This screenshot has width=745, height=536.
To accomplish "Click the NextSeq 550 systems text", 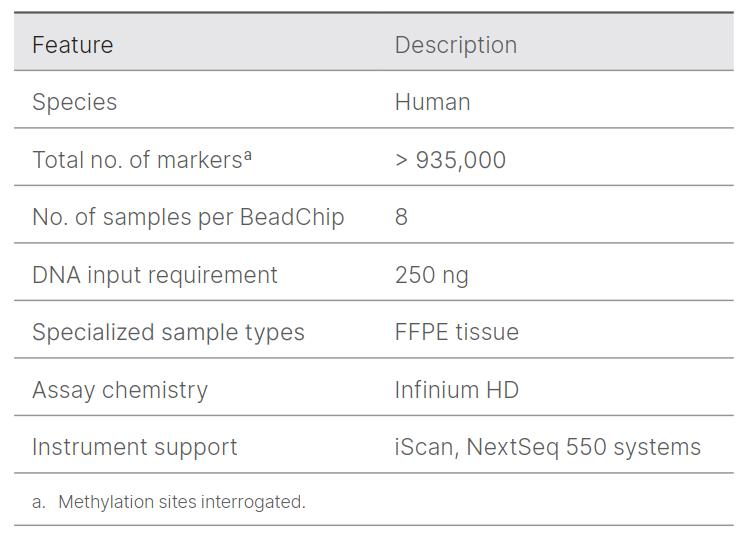I will [582, 447].
